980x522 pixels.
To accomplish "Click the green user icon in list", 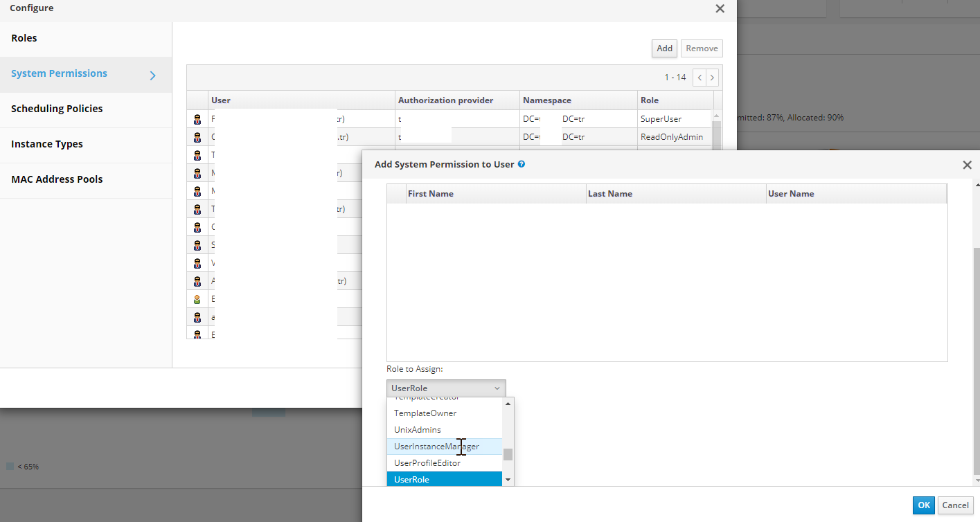I will point(197,299).
